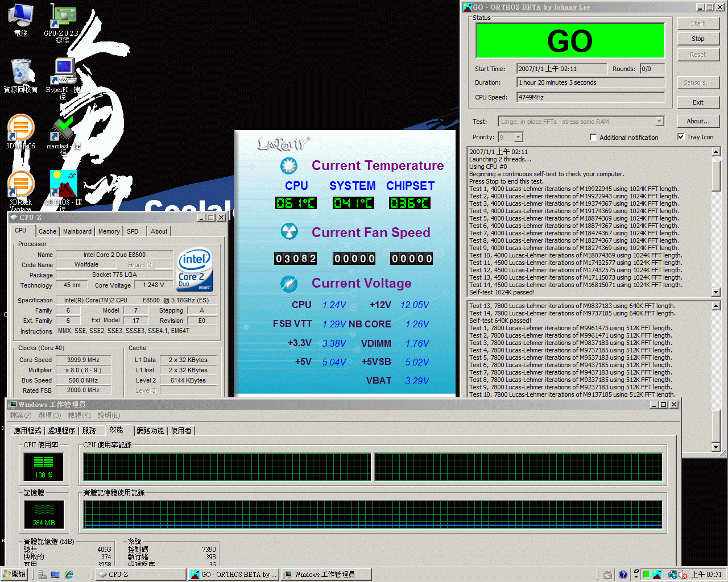This screenshot has height=582, width=728.
Task: Click the Start button in ORTHOS
Action: (698, 23)
